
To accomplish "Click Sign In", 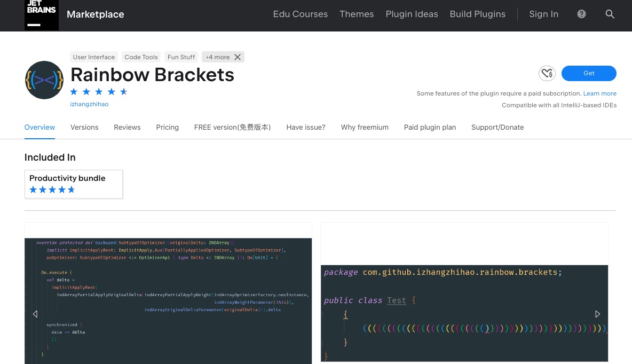I will [544, 14].
